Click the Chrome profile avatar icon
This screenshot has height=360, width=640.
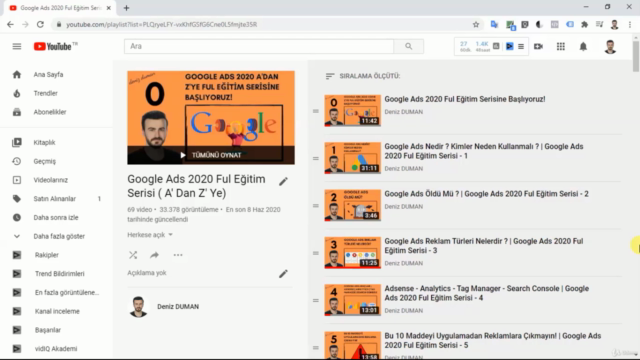coord(614,24)
